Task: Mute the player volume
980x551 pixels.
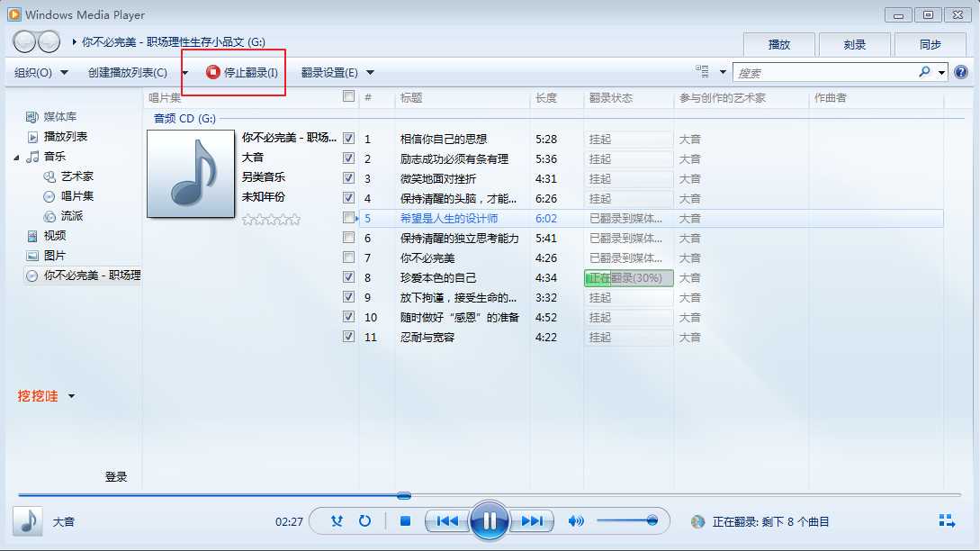Action: point(576,521)
